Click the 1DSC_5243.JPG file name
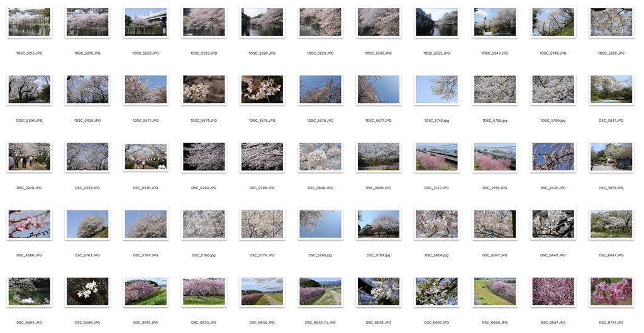Viewport: 644px width, 333px height. coord(495,53)
